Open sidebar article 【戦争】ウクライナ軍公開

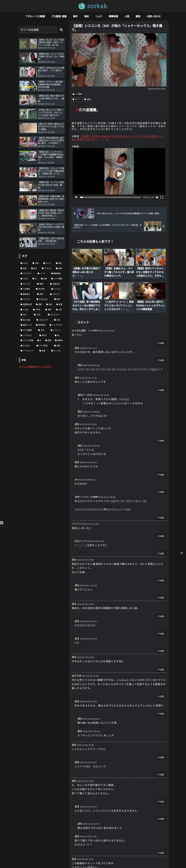pyautogui.click(x=42, y=86)
